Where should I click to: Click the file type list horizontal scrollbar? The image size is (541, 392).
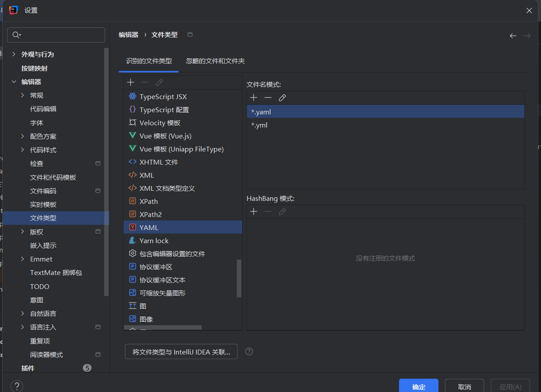(x=163, y=327)
